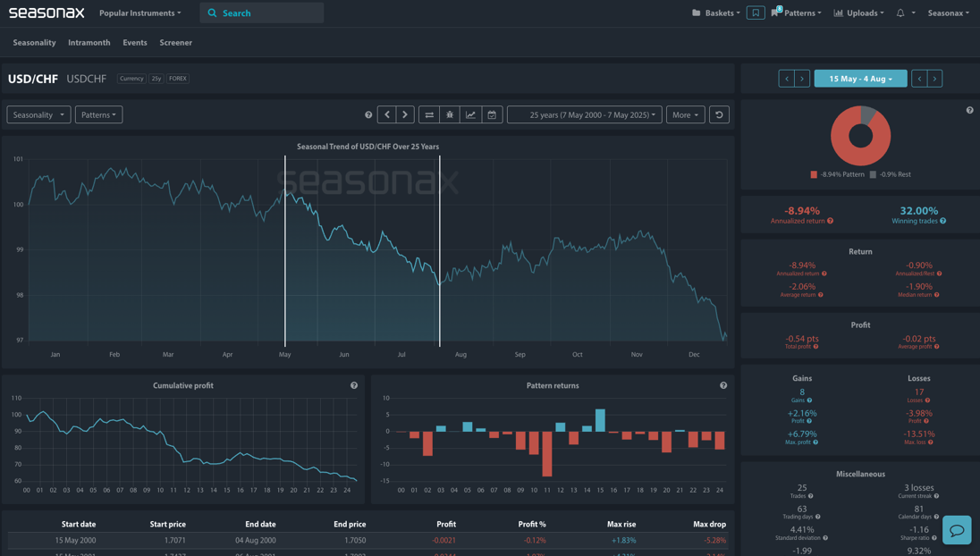
Task: Open the 25 years date range dropdown
Action: [585, 115]
